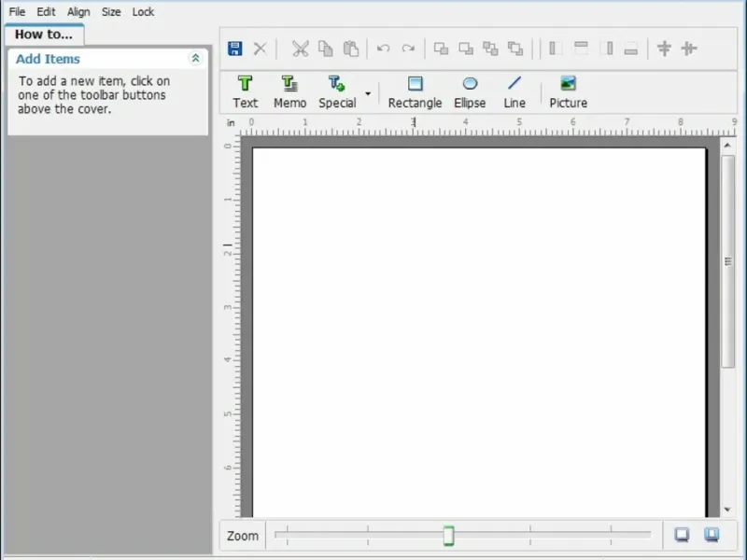Image resolution: width=747 pixels, height=560 pixels.
Task: Click the scrollbar up arrow
Action: coord(727,146)
